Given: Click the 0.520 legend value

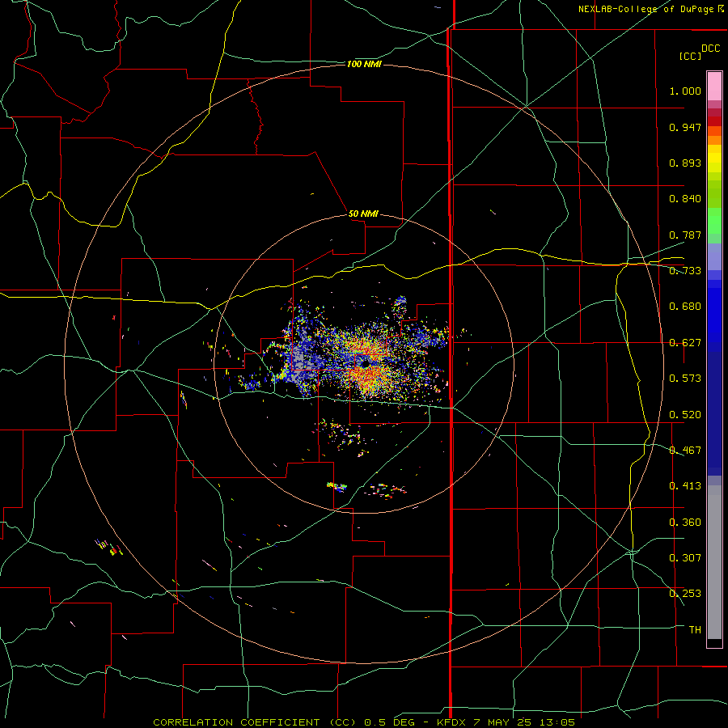Looking at the screenshot, I should coord(685,415).
